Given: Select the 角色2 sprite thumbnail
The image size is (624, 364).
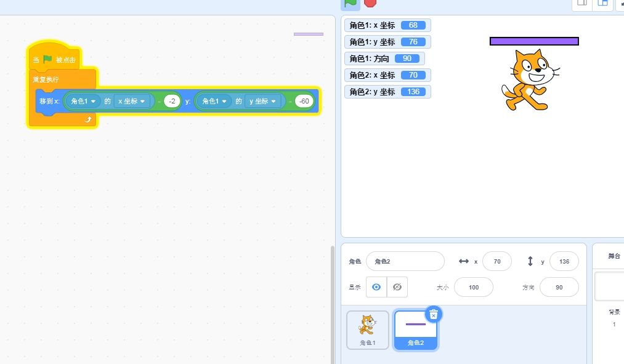Looking at the screenshot, I should (415, 330).
